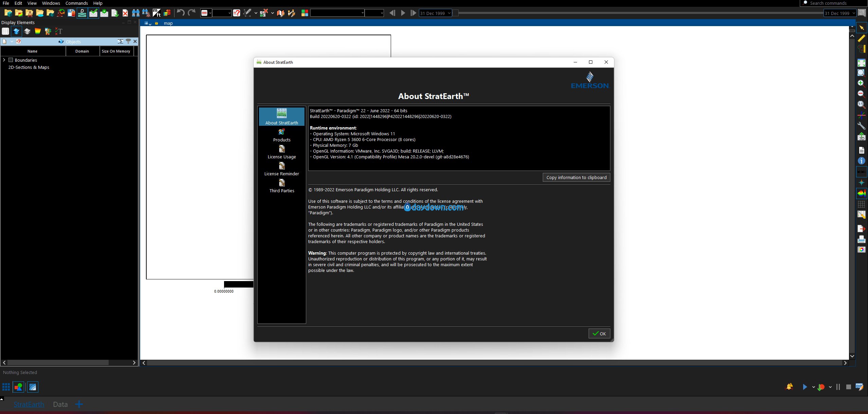Viewport: 868px width, 414px height.
Task: Click the table list icon in Display Elements
Action: [x=5, y=31]
